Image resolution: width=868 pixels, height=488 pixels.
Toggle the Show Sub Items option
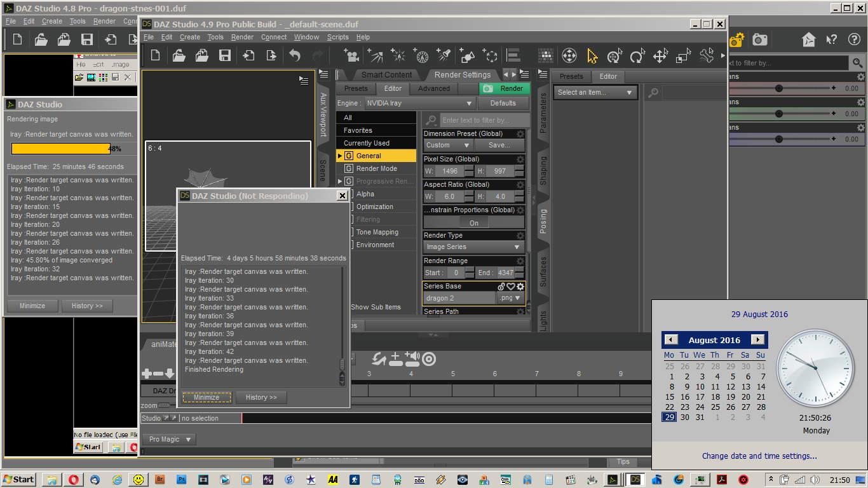pyautogui.click(x=375, y=307)
